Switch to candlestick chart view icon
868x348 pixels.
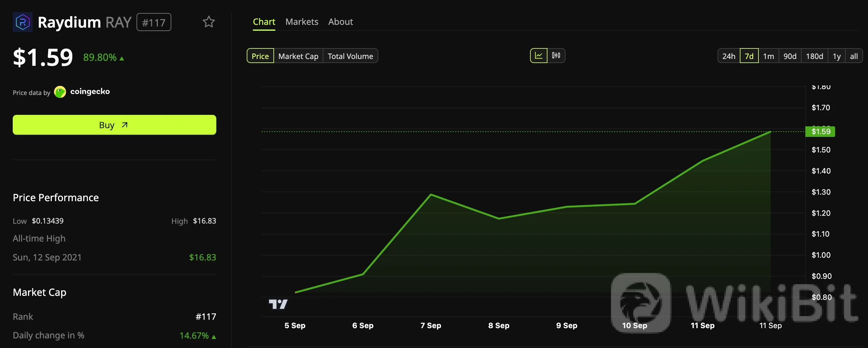tap(556, 56)
